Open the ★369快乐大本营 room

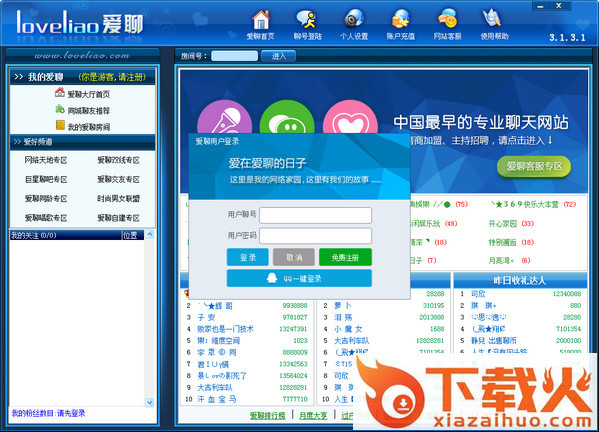[x=533, y=204]
